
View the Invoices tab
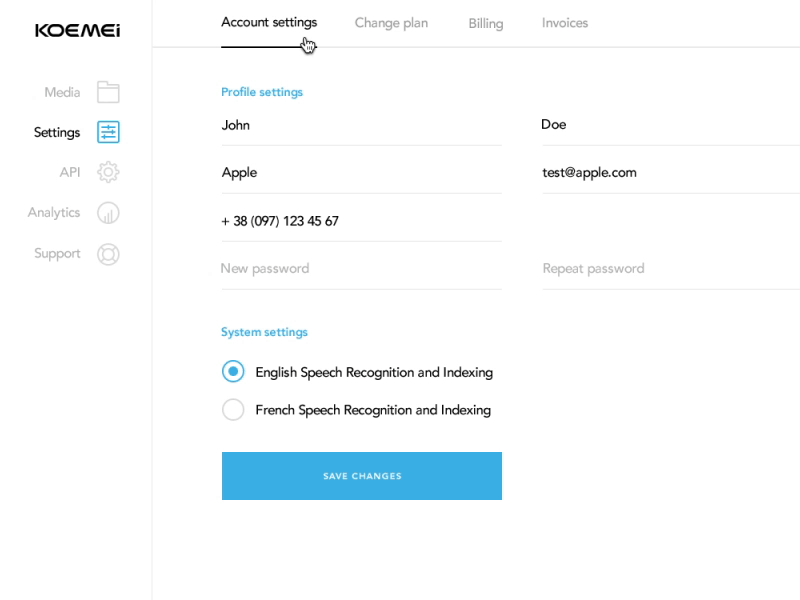(x=563, y=22)
